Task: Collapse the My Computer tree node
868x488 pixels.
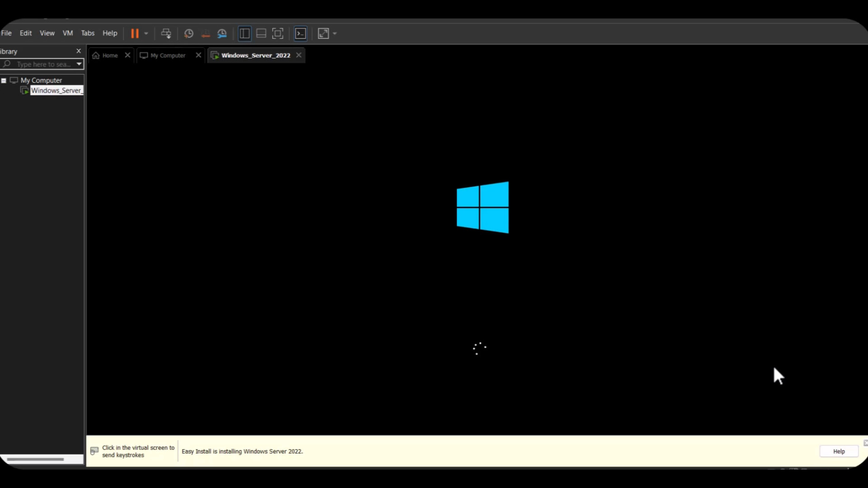Action: (x=4, y=80)
